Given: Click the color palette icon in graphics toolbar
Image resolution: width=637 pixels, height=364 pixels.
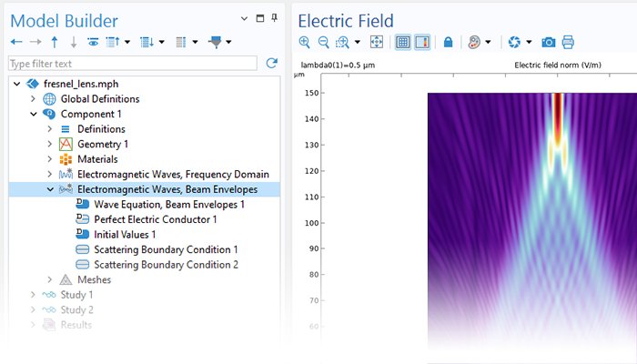Looking at the screenshot, I should click(474, 42).
